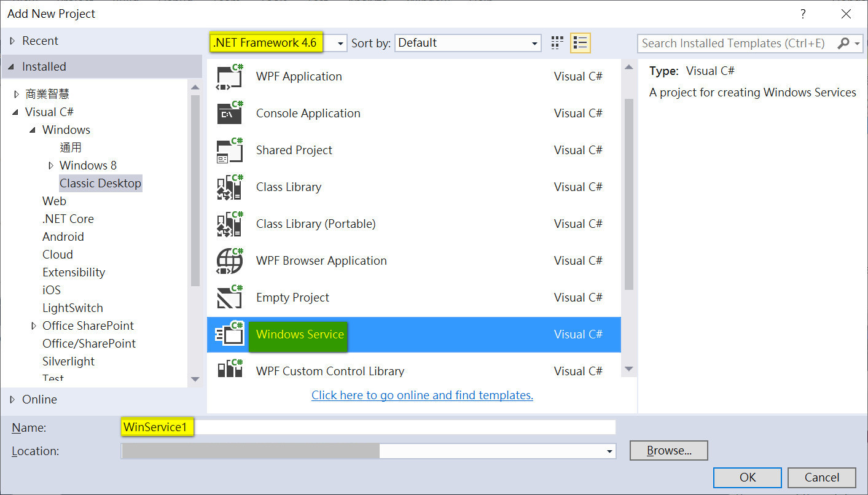Close the Add New Project dialog
This screenshot has width=868, height=495.
(x=846, y=14)
